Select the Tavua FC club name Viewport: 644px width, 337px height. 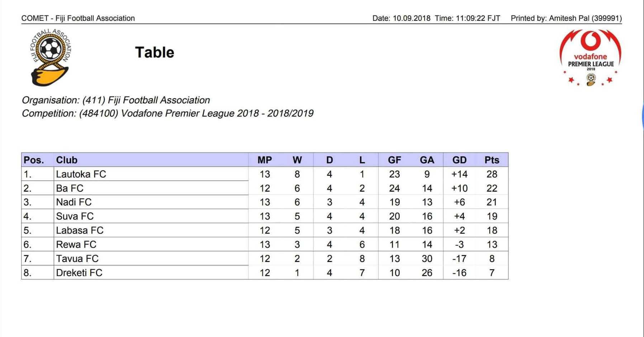click(77, 259)
